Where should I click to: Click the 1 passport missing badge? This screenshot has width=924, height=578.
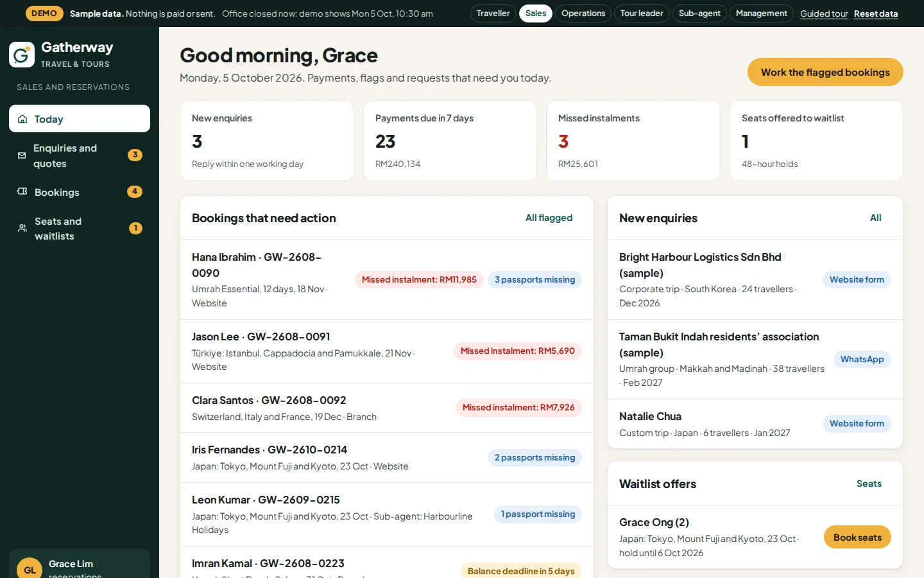tap(538, 514)
